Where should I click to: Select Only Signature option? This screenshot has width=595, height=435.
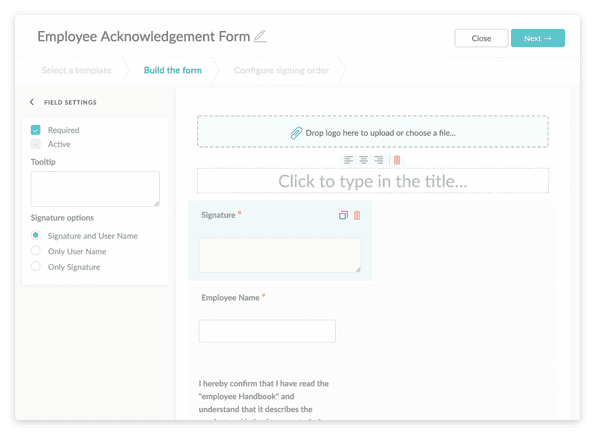[x=36, y=266]
